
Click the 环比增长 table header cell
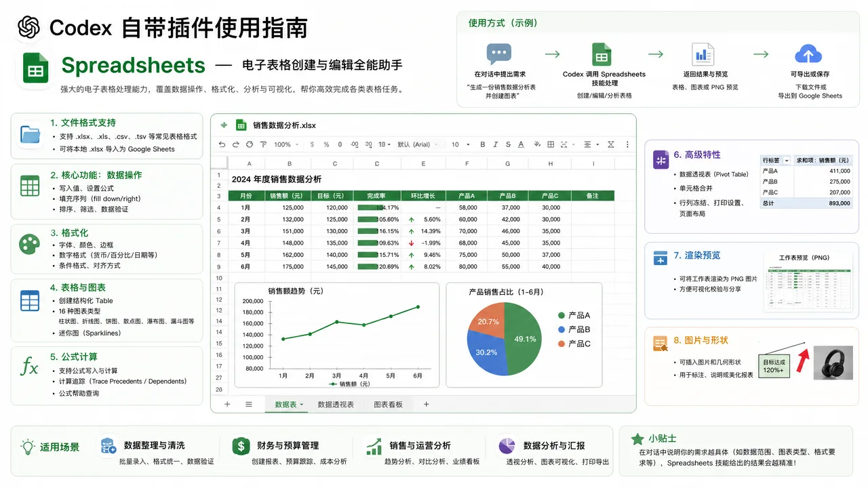coord(423,196)
